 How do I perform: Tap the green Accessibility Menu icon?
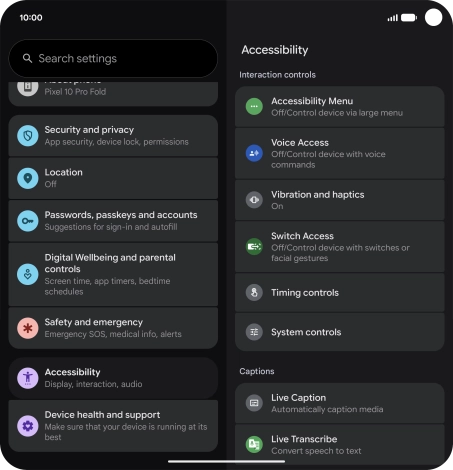254,107
